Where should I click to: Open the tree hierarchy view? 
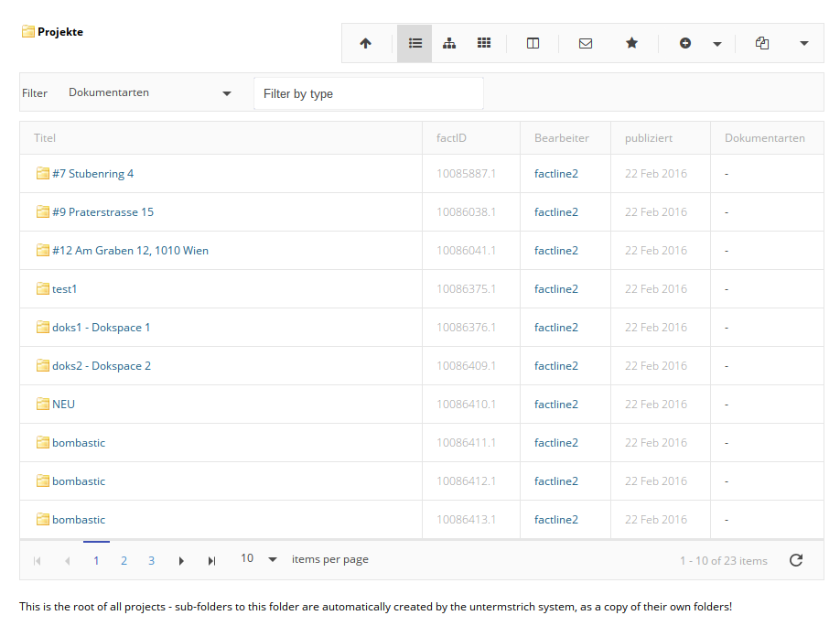[x=449, y=43]
